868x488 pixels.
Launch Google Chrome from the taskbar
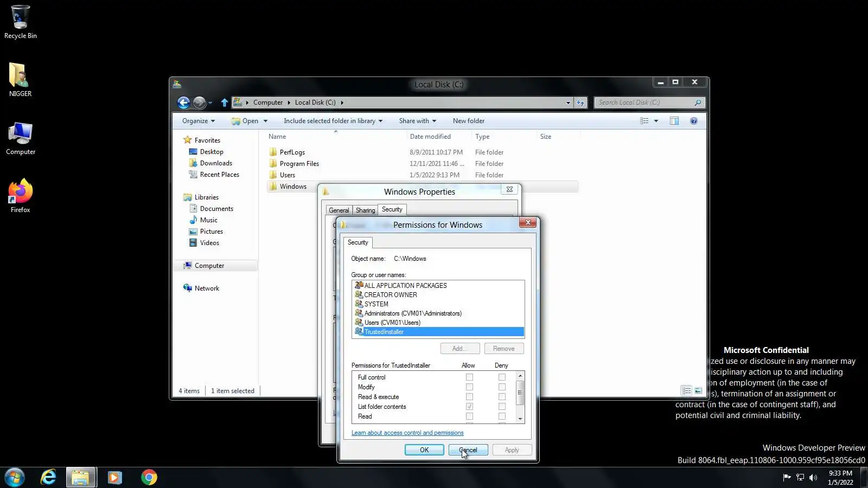click(149, 477)
